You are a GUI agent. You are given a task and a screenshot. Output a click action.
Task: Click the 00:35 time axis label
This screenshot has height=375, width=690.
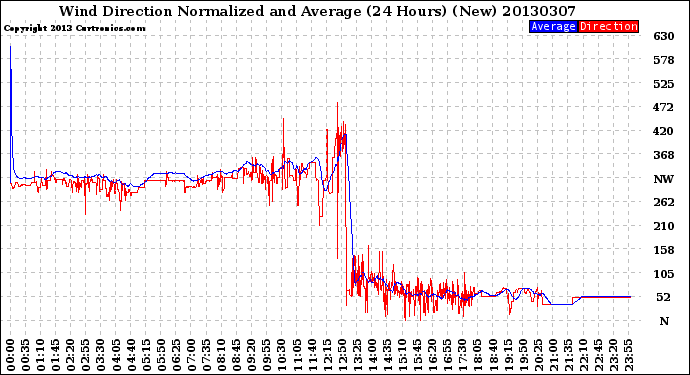pyautogui.click(x=26, y=355)
